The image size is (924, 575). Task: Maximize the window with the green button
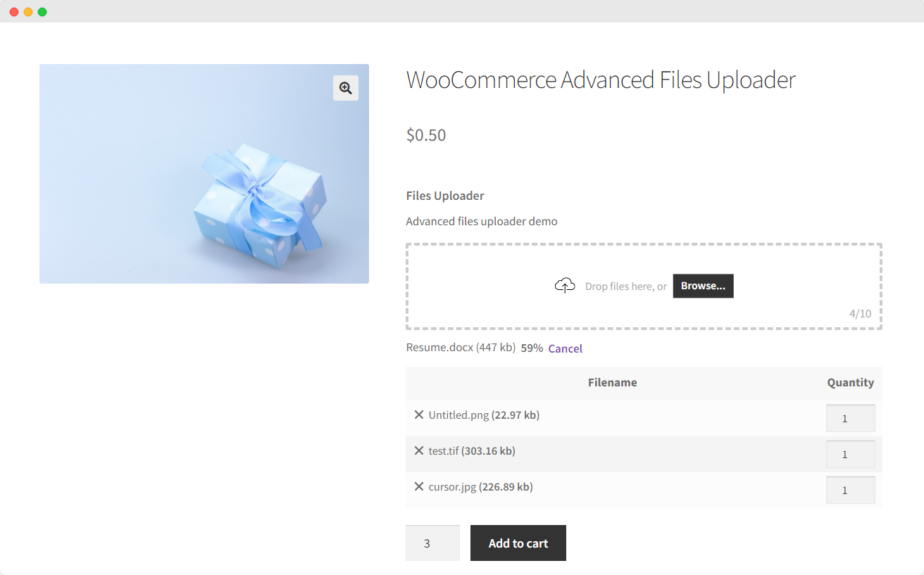pyautogui.click(x=42, y=12)
